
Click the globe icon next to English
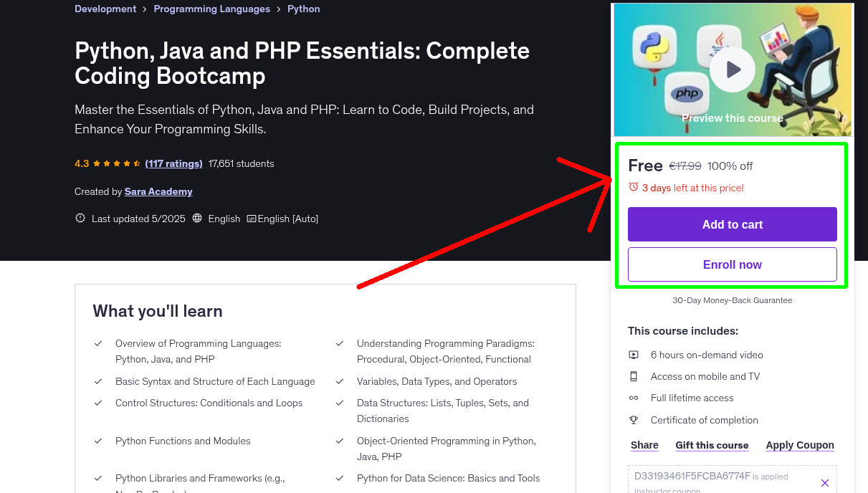197,219
